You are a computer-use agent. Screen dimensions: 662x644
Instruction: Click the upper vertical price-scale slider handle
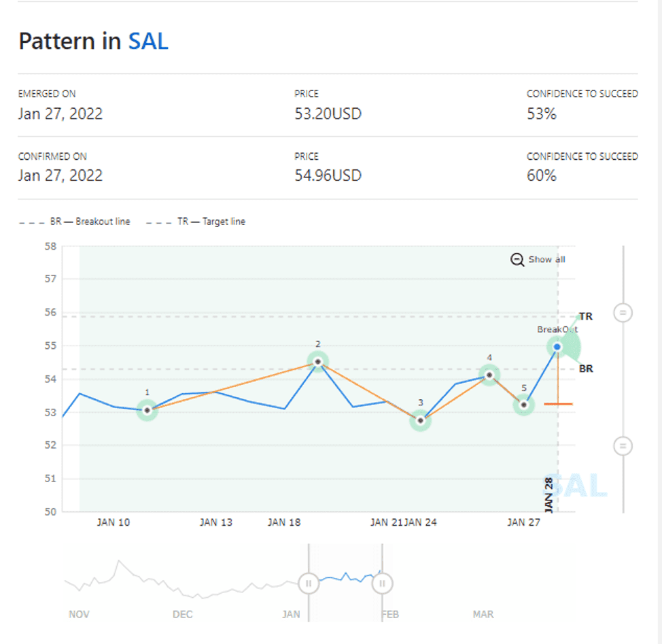623,313
